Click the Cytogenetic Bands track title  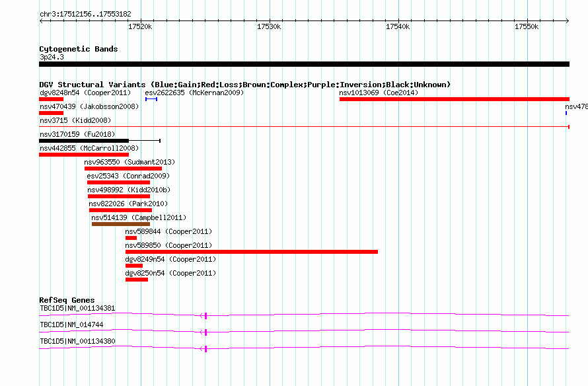tap(79, 49)
